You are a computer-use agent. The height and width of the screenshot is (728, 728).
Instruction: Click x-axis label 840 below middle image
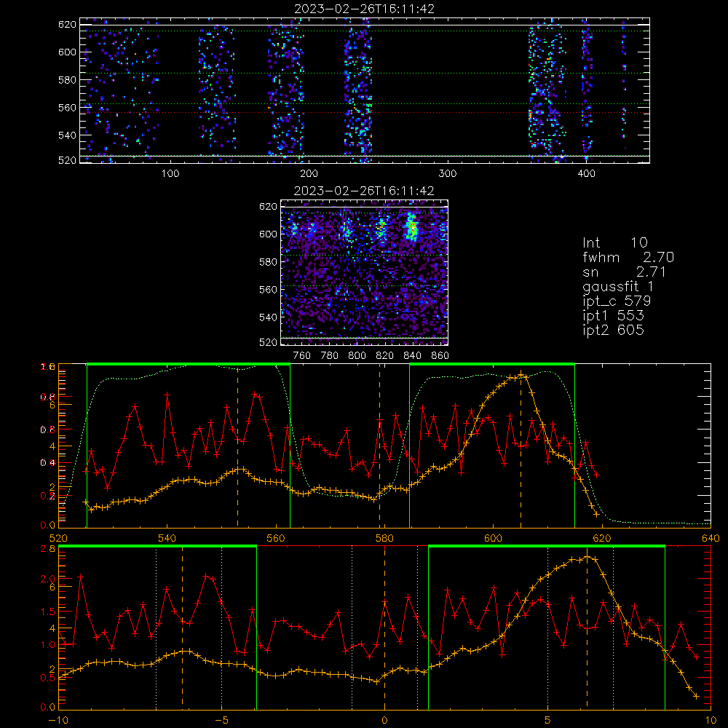coord(412,356)
